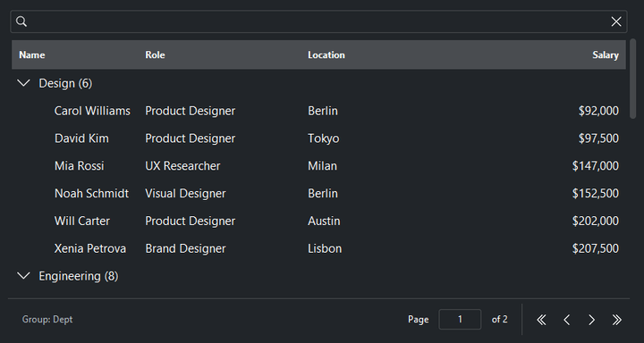The image size is (644, 343).
Task: Go to first page double-chevron icon
Action: [x=541, y=320]
